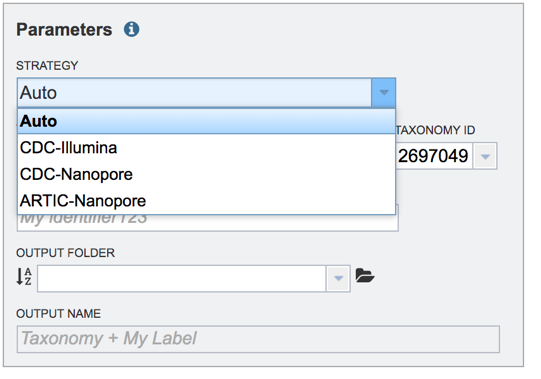Image resolution: width=541 pixels, height=379 pixels.
Task: Click the Parameters heading text
Action: (64, 29)
